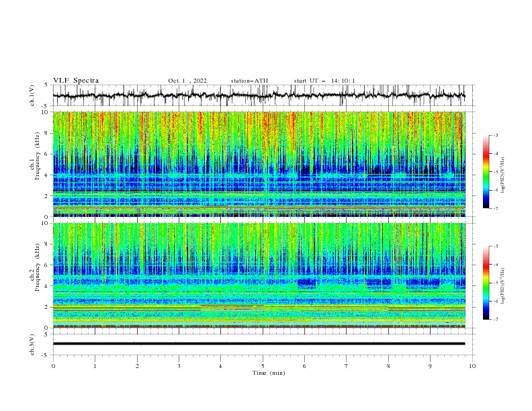The image size is (532, 411).
Task: Click the 'ch.3(V)' axis label
Action: 32,345
